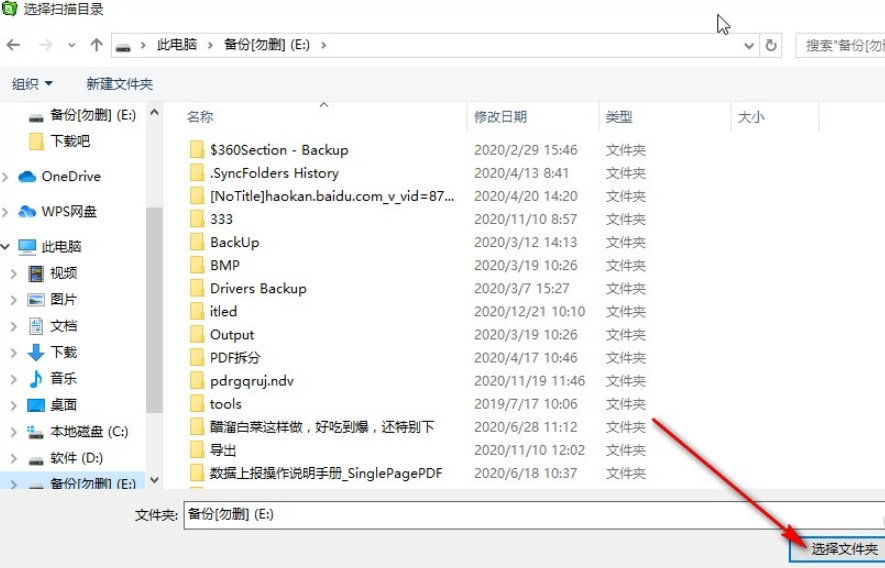Select the pdrgqruj.ndv folder icon

coord(197,381)
